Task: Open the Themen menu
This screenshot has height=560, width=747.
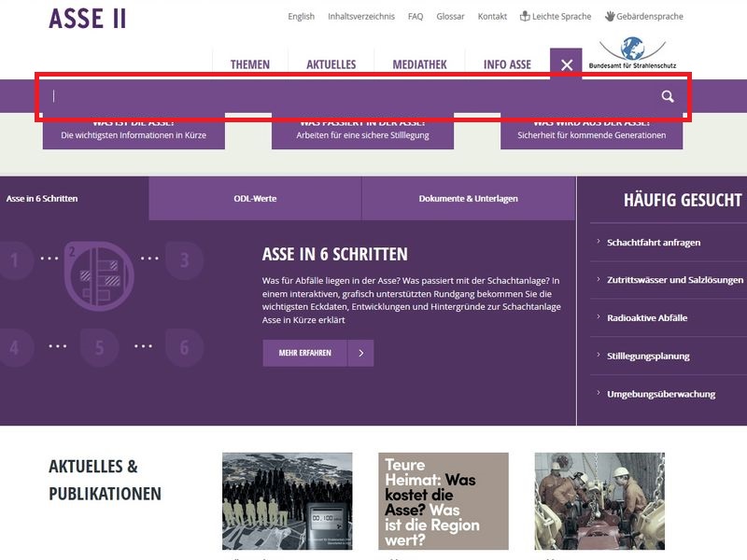Action: tap(250, 64)
